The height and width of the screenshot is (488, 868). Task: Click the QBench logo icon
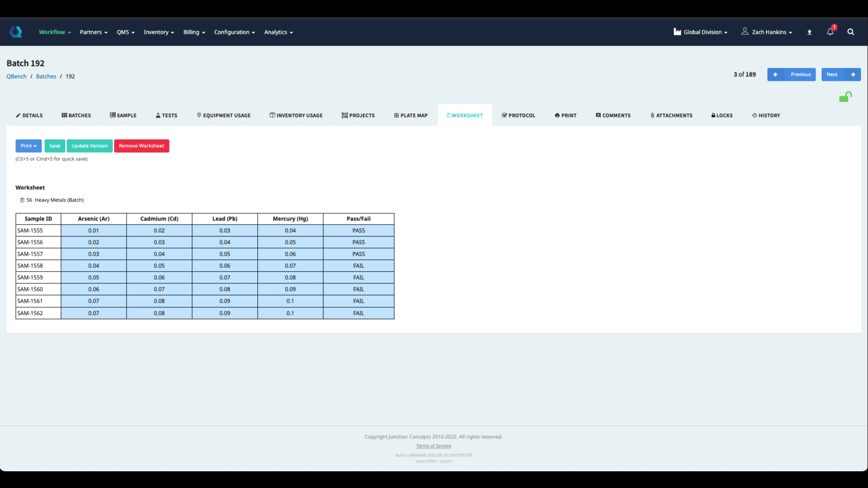point(16,32)
